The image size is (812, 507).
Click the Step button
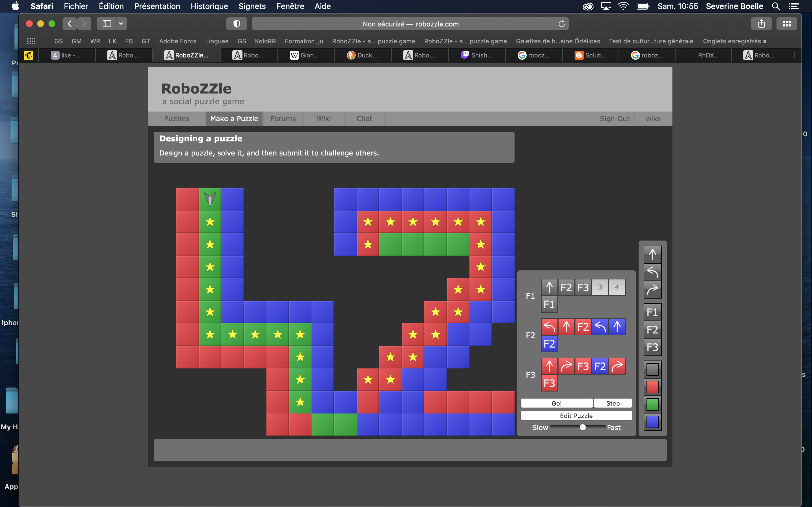(613, 403)
